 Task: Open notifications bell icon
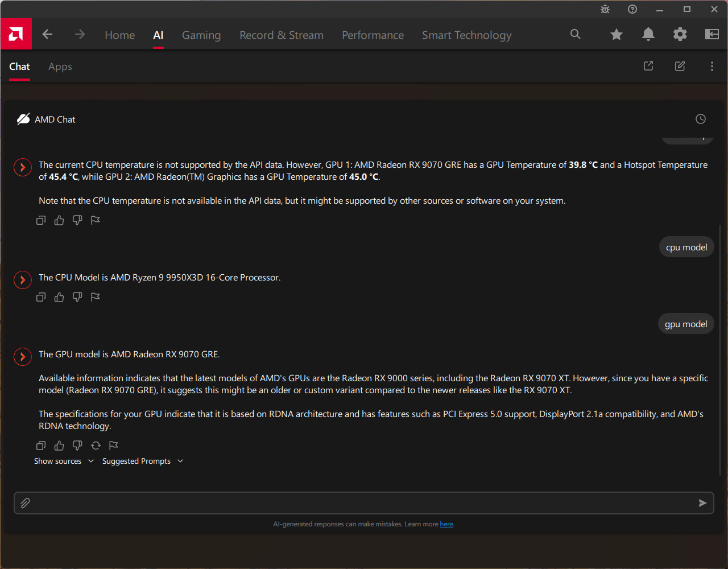(648, 35)
